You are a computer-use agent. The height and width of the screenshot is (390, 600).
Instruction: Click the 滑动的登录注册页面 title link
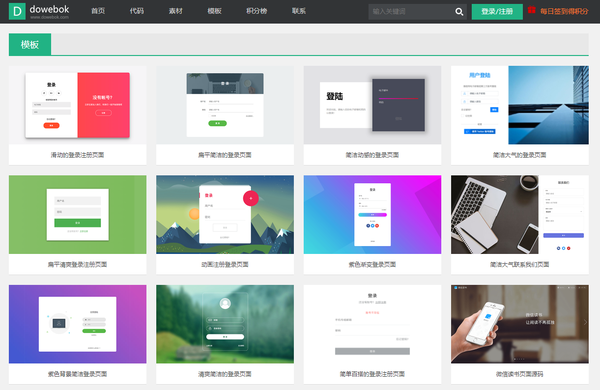pyautogui.click(x=78, y=155)
